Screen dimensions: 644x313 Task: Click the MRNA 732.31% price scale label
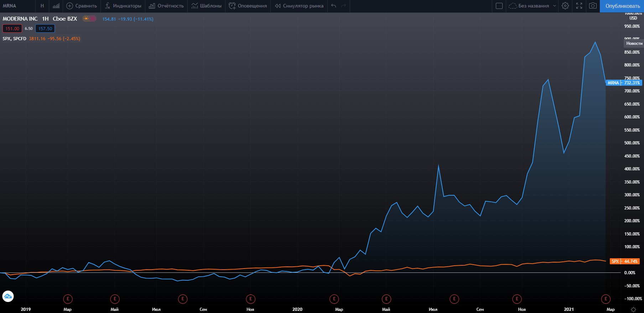coord(624,83)
